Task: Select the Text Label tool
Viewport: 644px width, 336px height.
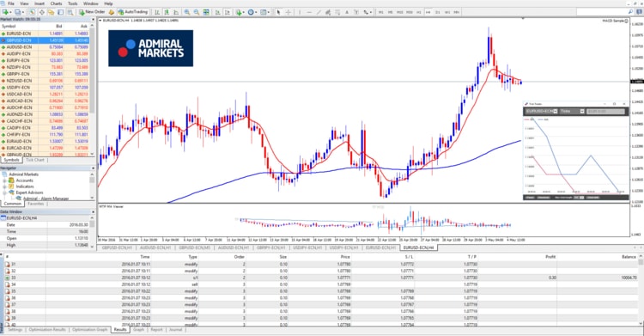Action: [x=356, y=12]
